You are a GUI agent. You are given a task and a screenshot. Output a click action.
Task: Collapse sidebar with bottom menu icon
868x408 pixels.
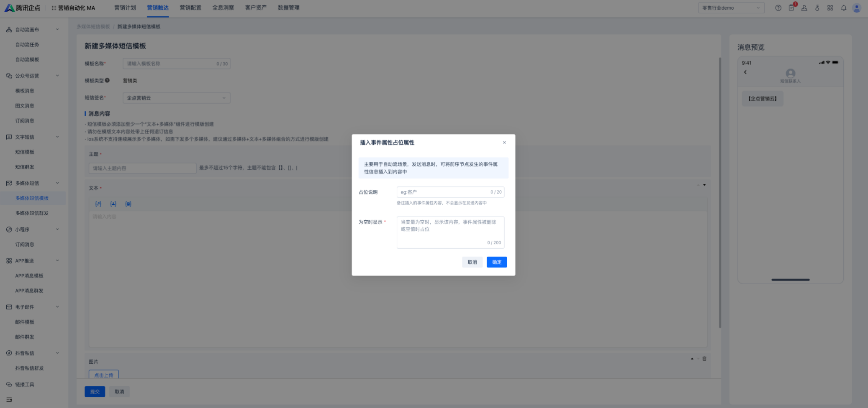pyautogui.click(x=9, y=400)
